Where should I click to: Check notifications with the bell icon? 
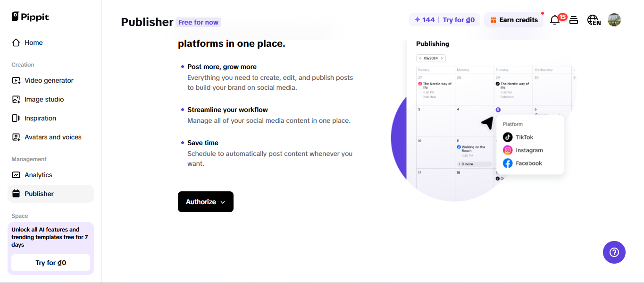click(555, 19)
